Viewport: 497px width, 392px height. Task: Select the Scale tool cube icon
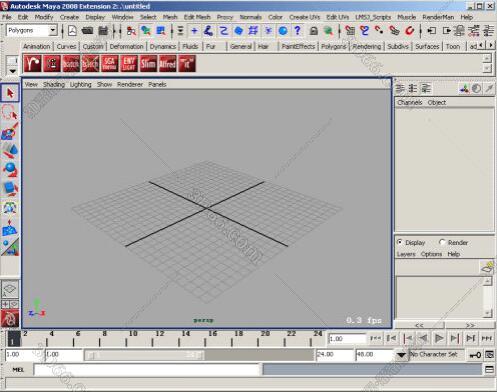[10, 189]
